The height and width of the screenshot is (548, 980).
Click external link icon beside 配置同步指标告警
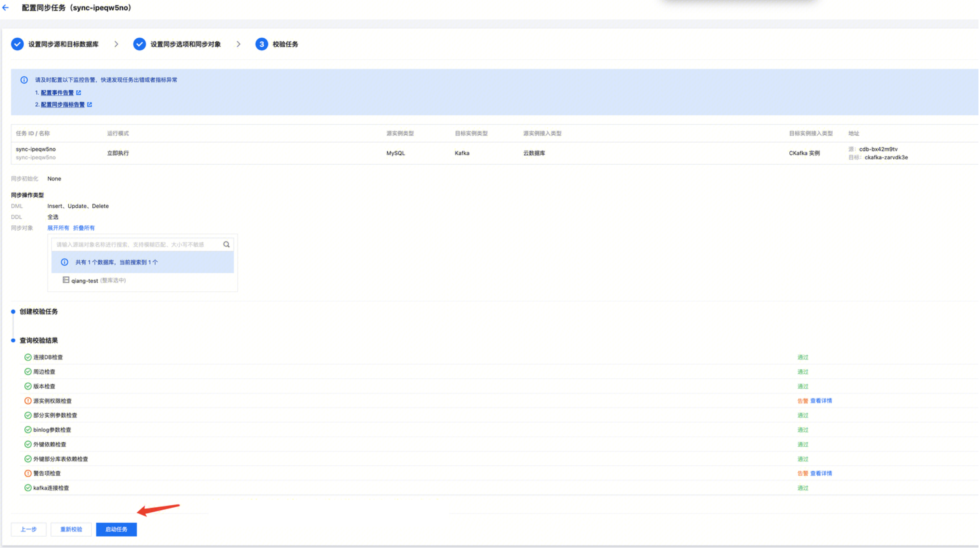click(90, 104)
